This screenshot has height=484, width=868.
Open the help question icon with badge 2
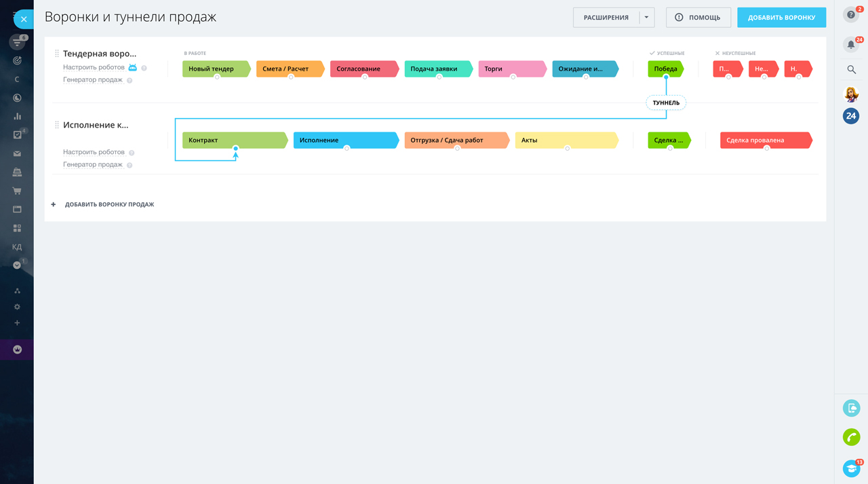(851, 14)
